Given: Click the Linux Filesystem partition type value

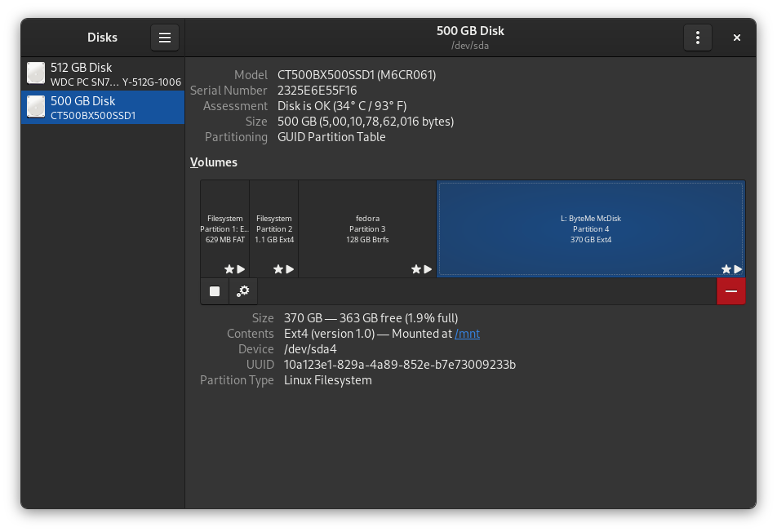Looking at the screenshot, I should tap(327, 380).
